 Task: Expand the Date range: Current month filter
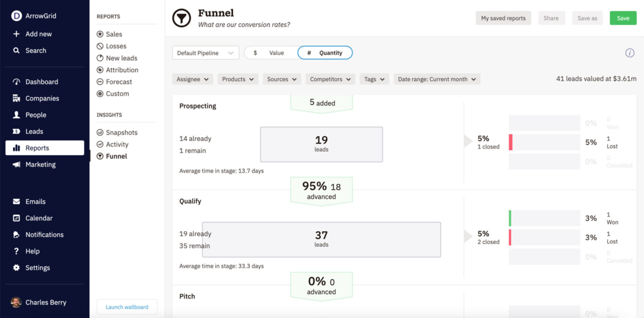pyautogui.click(x=436, y=79)
